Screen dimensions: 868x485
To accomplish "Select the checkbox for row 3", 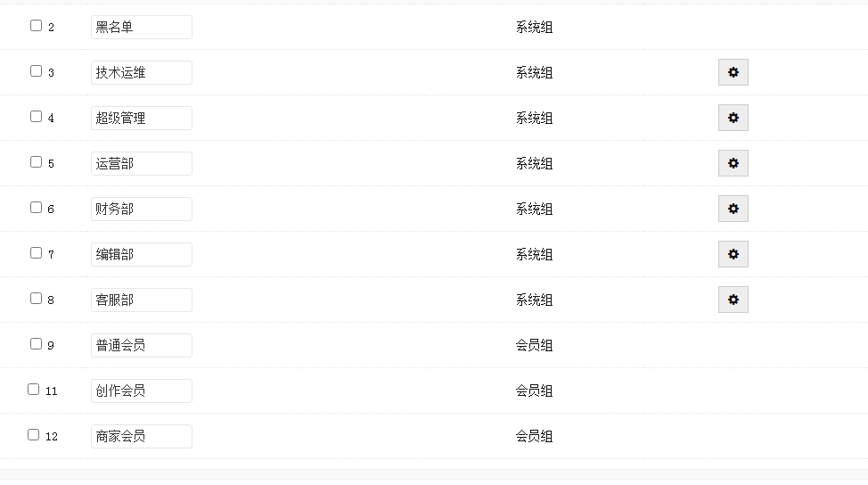I will point(37,71).
